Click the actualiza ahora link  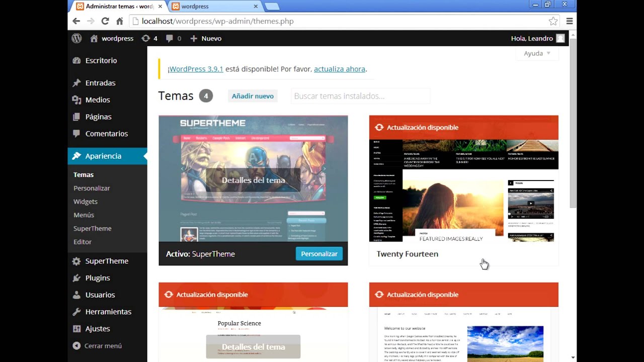click(x=340, y=69)
